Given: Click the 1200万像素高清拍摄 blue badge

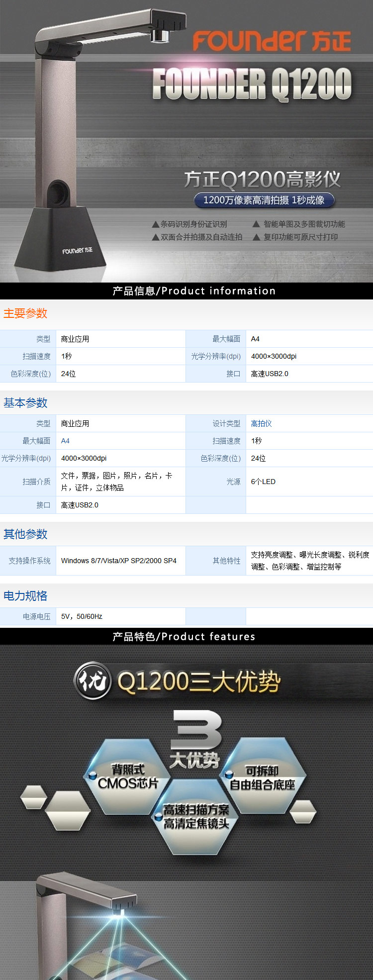Looking at the screenshot, I should point(264,200).
